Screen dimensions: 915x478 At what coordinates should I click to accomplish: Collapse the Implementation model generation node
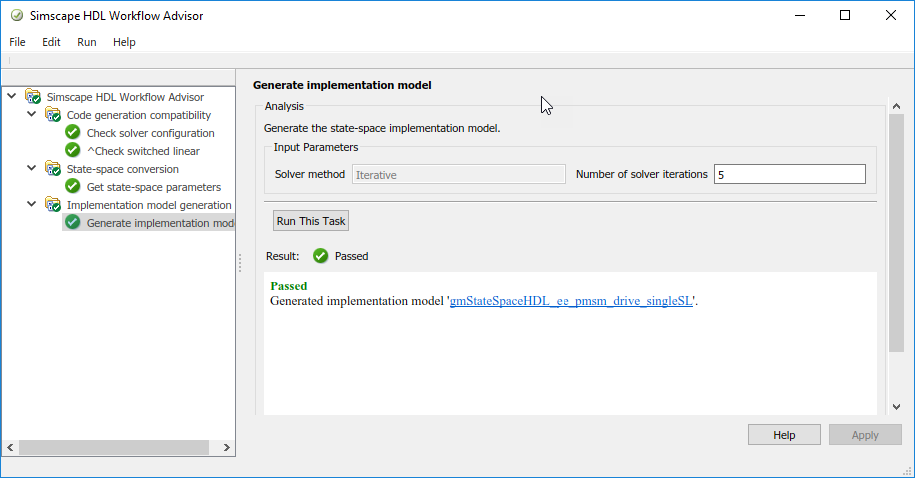pos(31,205)
